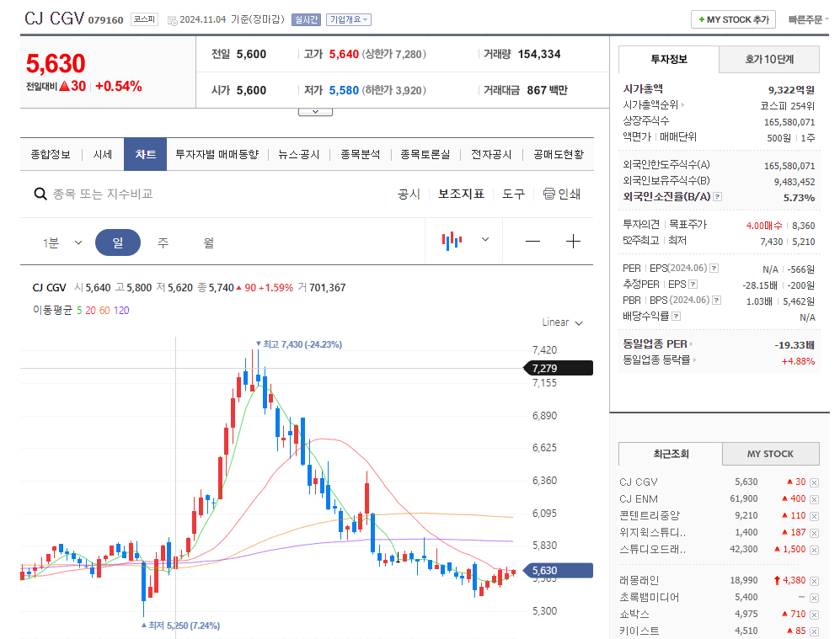Click the search magnifier icon
Image resolution: width=840 pixels, height=639 pixels.
click(x=40, y=194)
